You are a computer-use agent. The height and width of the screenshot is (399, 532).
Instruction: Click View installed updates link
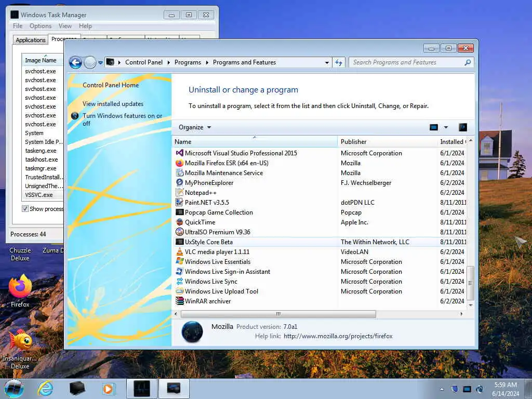tap(113, 104)
